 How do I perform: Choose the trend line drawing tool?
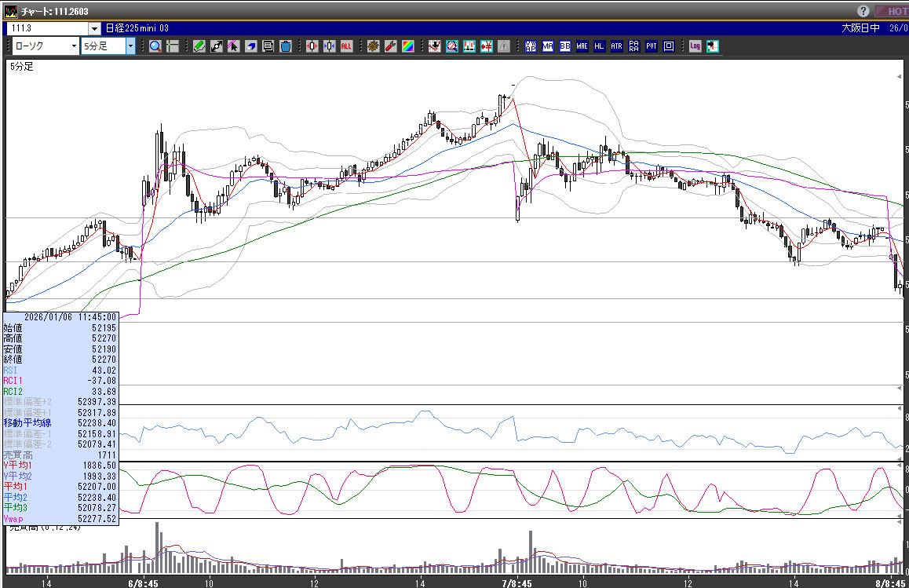(x=217, y=46)
